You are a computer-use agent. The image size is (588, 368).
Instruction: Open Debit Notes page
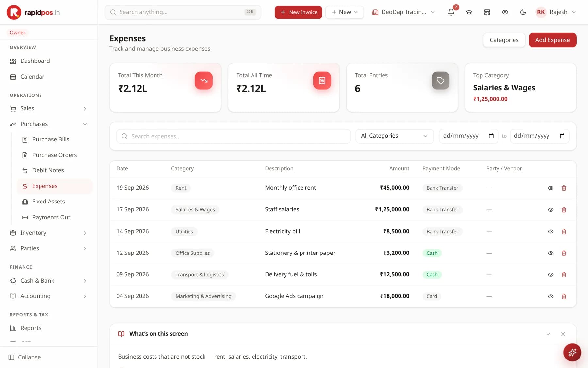click(55, 170)
